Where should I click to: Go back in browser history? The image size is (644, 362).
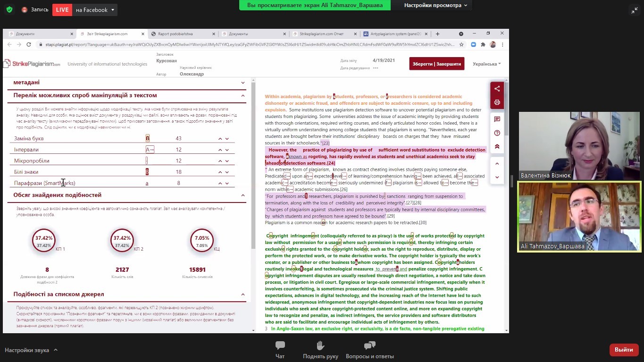tap(8, 44)
